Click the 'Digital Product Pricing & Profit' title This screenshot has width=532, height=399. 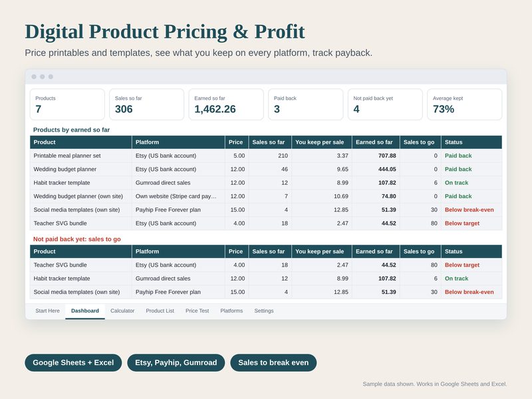click(x=165, y=32)
